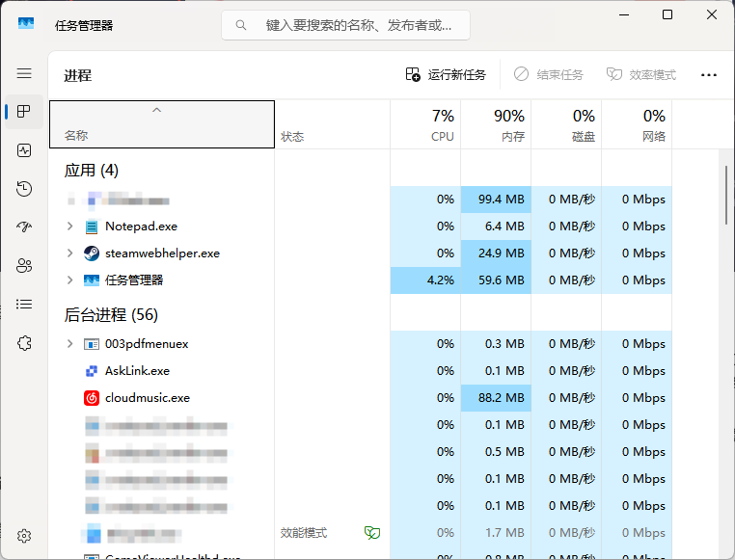Viewport: 735px width, 560px height.
Task: Open the more options ellipsis menu
Action: pyautogui.click(x=709, y=74)
